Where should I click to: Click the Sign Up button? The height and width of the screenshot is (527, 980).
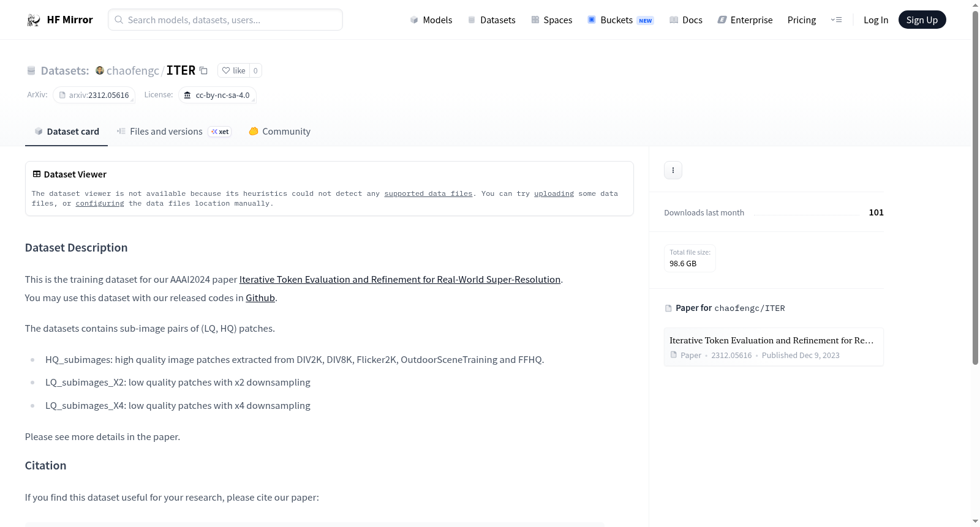click(x=922, y=20)
